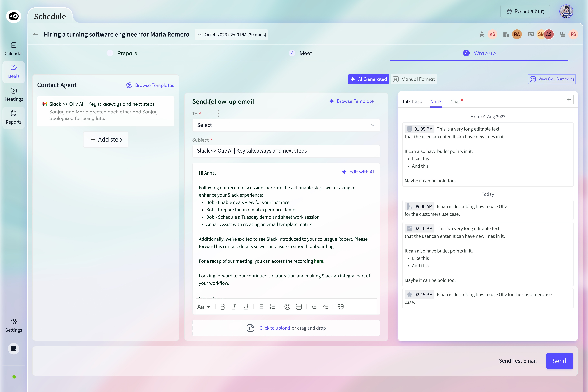Select the Wrap up step tab
Image resolution: width=588 pixels, height=392 pixels.
coord(479,53)
